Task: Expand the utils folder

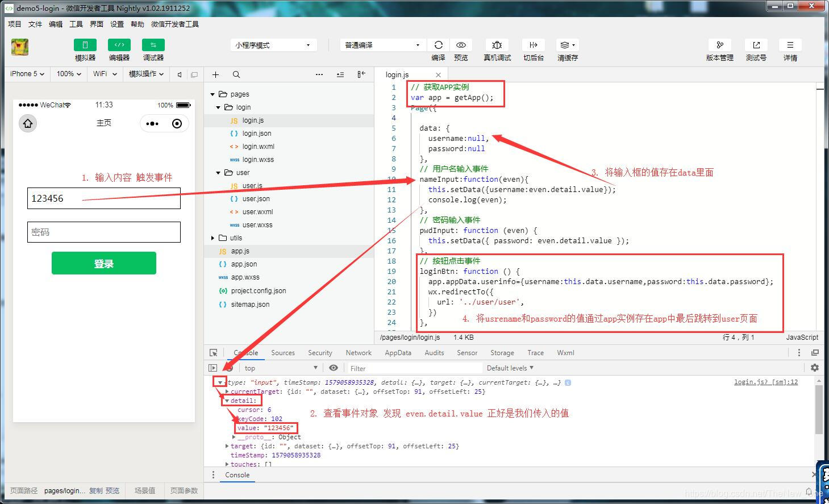Action: click(213, 238)
